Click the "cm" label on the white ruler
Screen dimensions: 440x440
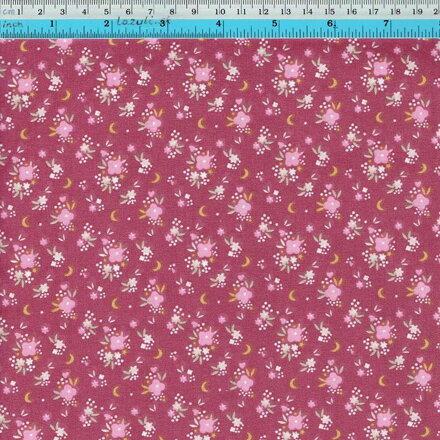tap(7, 12)
